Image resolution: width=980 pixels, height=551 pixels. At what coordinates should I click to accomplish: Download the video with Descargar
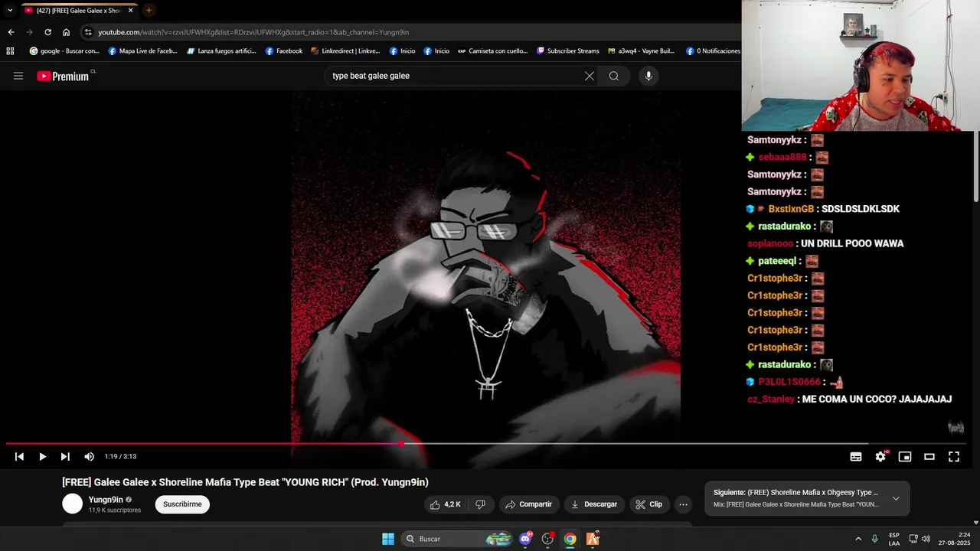[x=594, y=504]
